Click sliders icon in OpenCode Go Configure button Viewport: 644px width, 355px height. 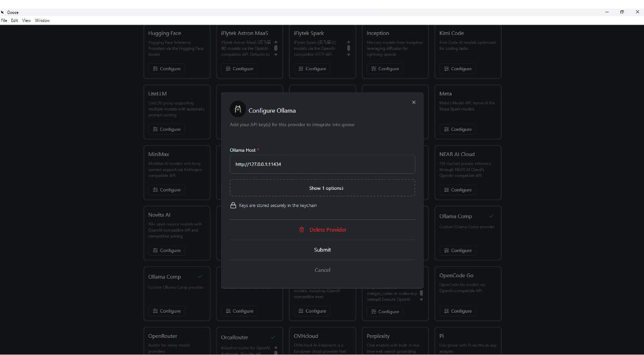[447, 311]
